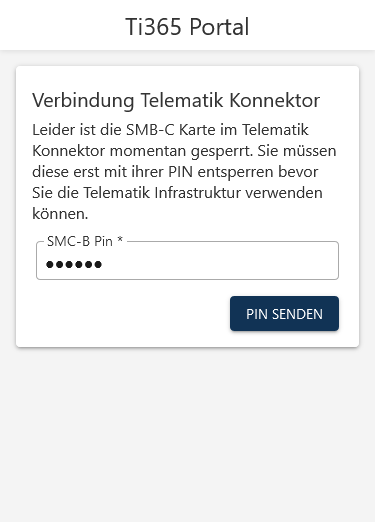
Task: Click the SMC-B Pin field label
Action: [80, 241]
